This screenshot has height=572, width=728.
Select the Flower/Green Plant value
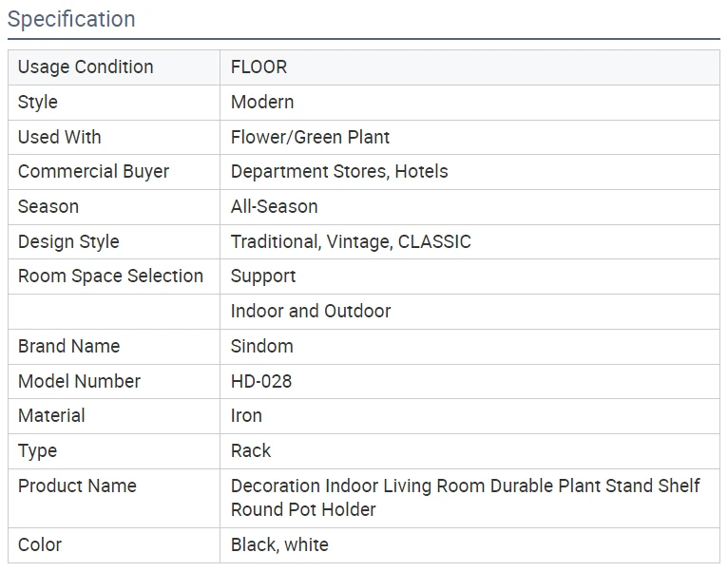pos(310,137)
